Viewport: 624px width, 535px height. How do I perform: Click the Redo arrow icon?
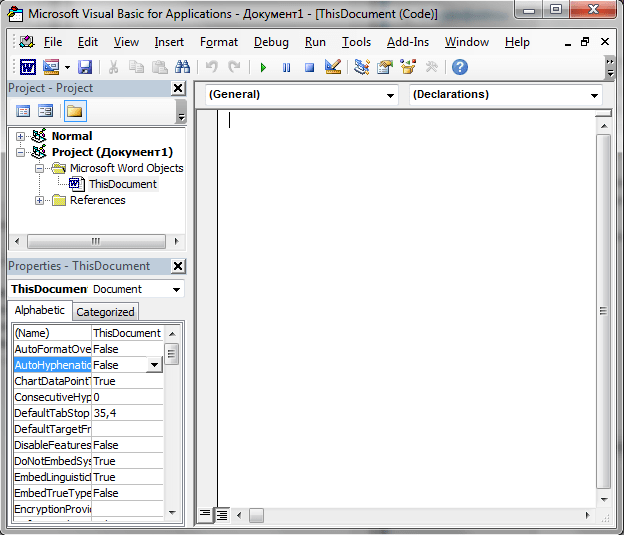[234, 67]
